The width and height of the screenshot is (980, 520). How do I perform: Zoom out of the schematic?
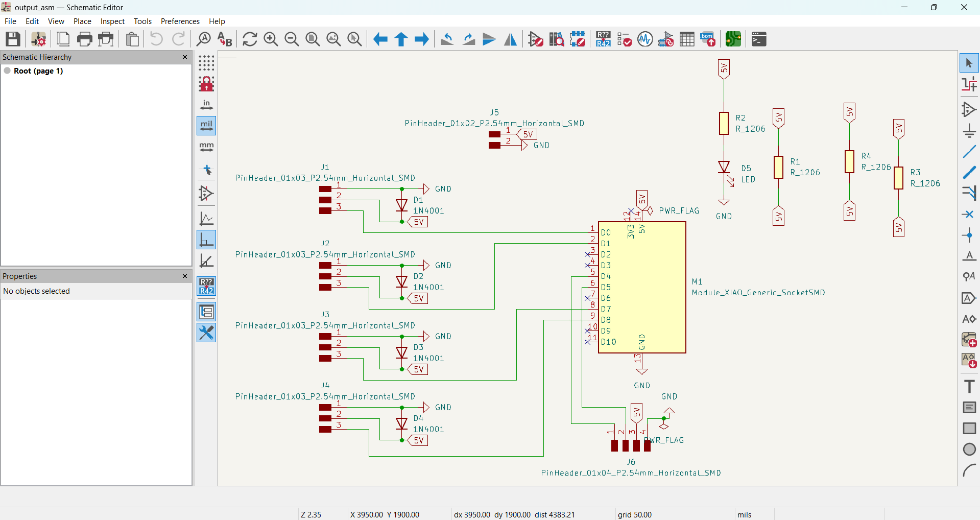tap(292, 39)
